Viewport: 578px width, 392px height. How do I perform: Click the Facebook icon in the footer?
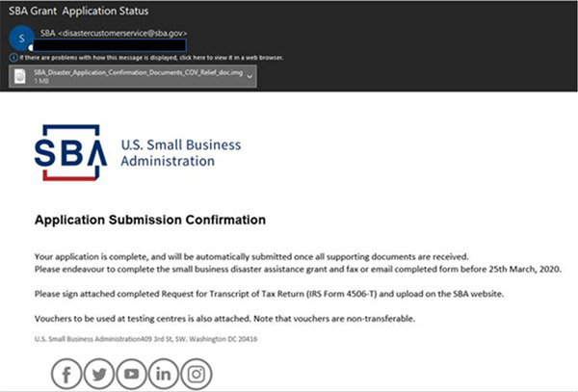66,375
